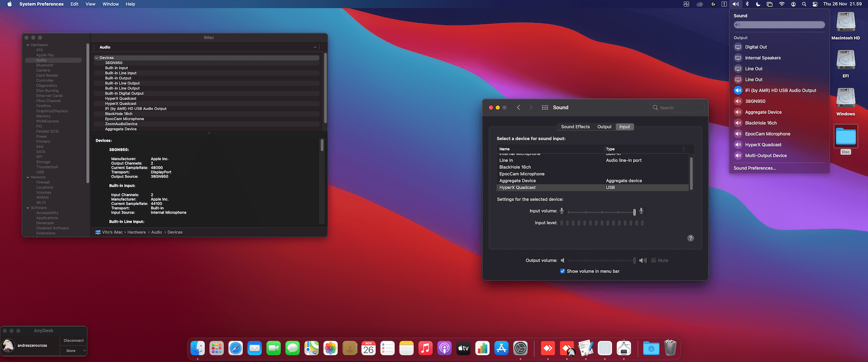Screen dimensions: 868x362
Task: Collapse the Hardware tree section
Action: point(28,45)
